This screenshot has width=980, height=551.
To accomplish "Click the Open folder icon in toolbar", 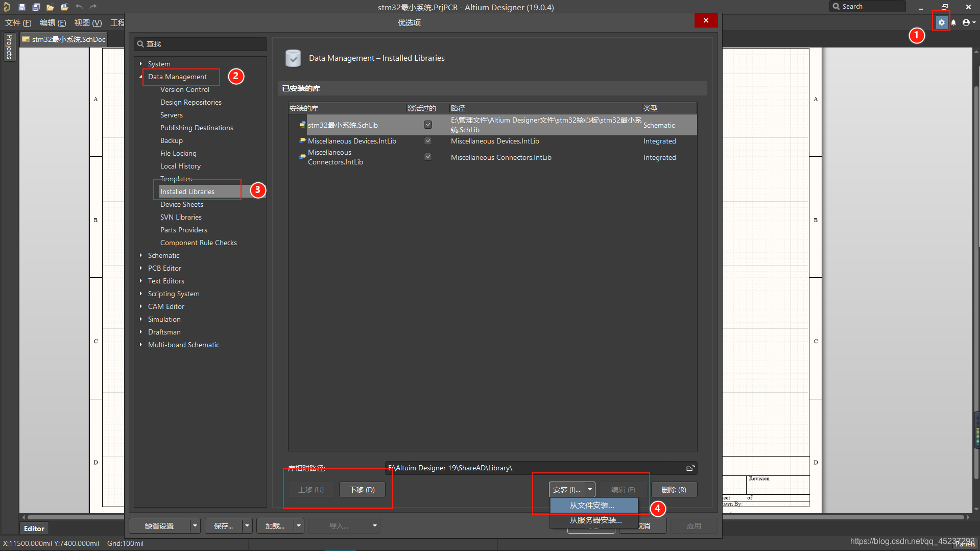I will [50, 7].
